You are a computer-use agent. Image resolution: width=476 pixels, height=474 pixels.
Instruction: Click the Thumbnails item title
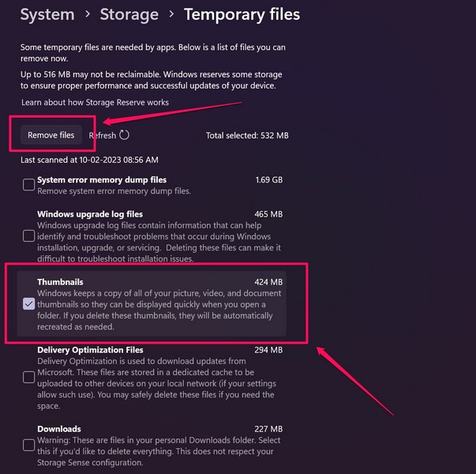(x=60, y=282)
